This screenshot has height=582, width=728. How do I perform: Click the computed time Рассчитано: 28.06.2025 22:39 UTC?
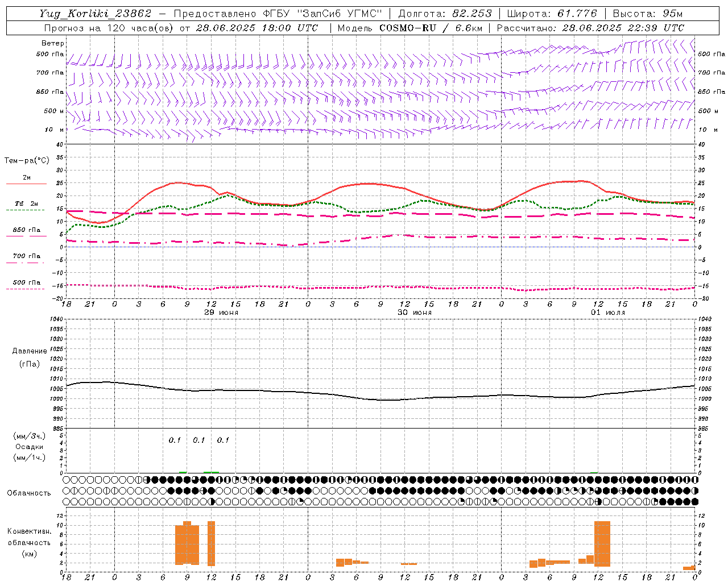tap(590, 28)
